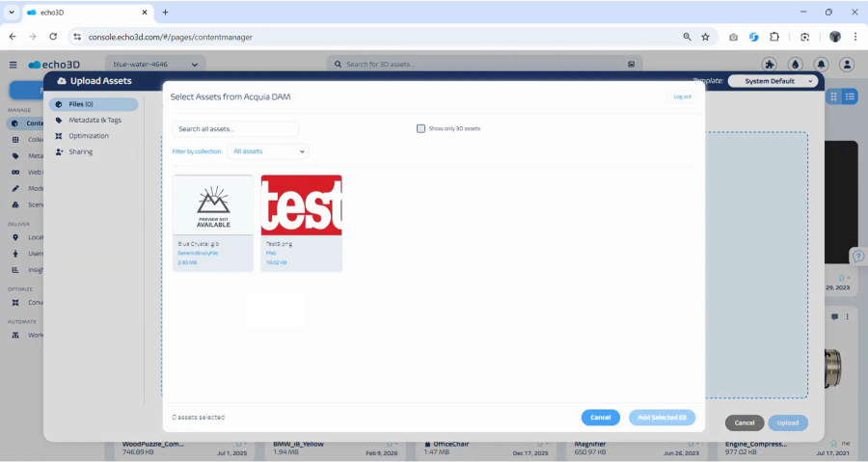Click the comment icon on the right asset card
Screen dimensions: 868x462
pyautogui.click(x=834, y=317)
